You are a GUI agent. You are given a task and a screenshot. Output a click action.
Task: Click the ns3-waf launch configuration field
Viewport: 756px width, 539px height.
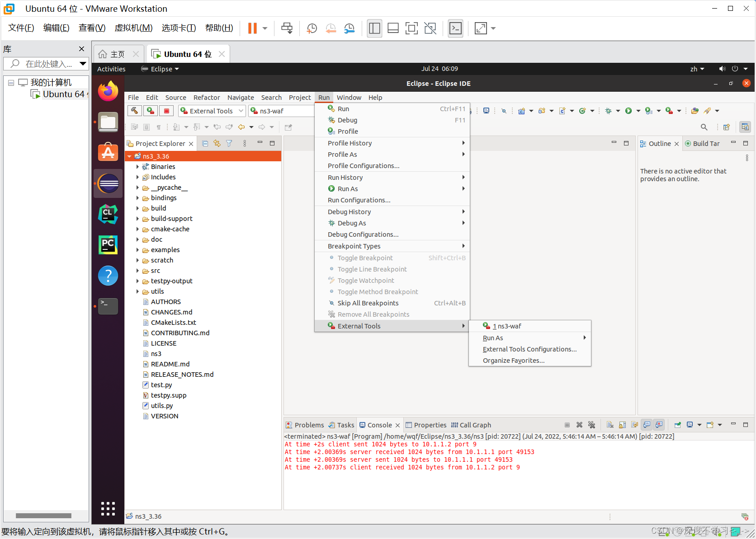click(x=281, y=111)
